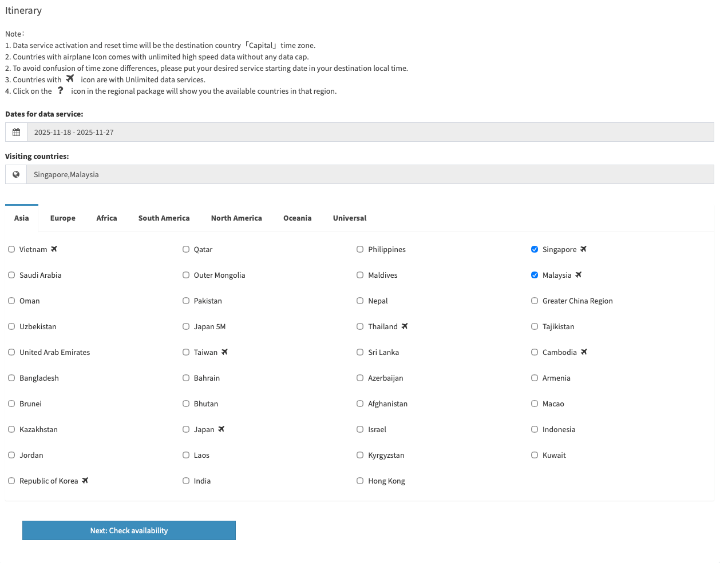The width and height of the screenshot is (720, 563).
Task: Click the airplane icon next to Taiwan
Action: coord(225,352)
